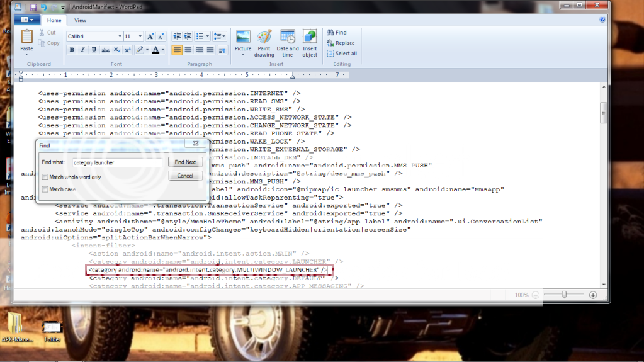Zoom out with the minus button
644x362 pixels.
click(536, 295)
